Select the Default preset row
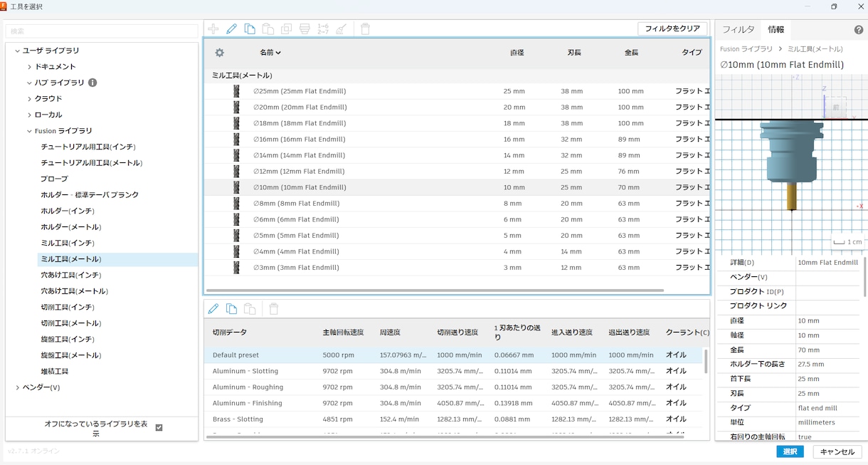868x465 pixels. pos(454,355)
